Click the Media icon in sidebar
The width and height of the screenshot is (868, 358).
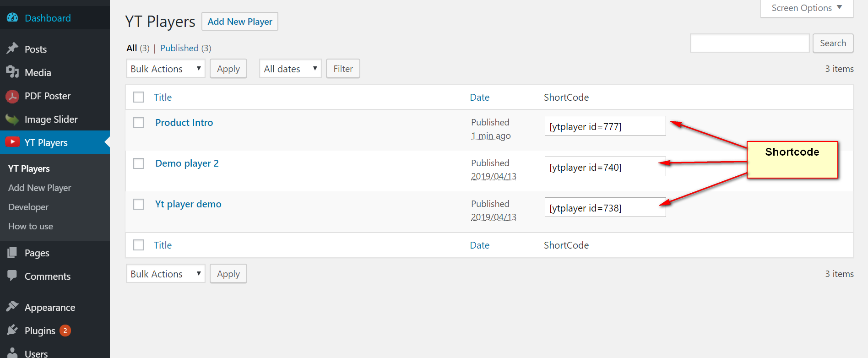pyautogui.click(x=12, y=72)
